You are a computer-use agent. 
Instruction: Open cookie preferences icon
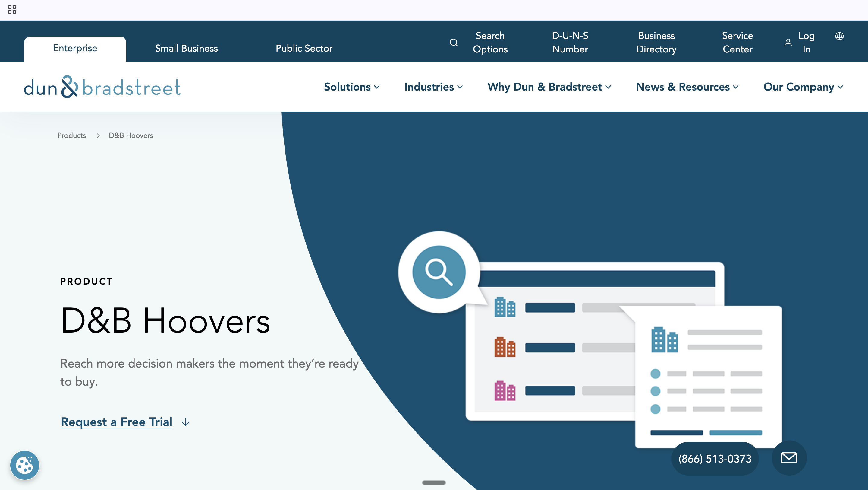tap(25, 465)
